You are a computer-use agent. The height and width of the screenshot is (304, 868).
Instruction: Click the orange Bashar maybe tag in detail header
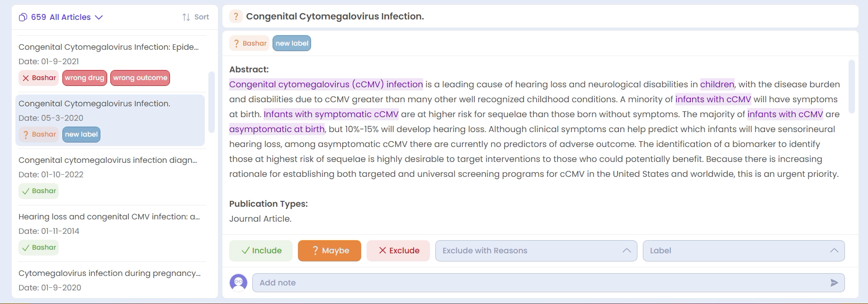[x=249, y=43]
